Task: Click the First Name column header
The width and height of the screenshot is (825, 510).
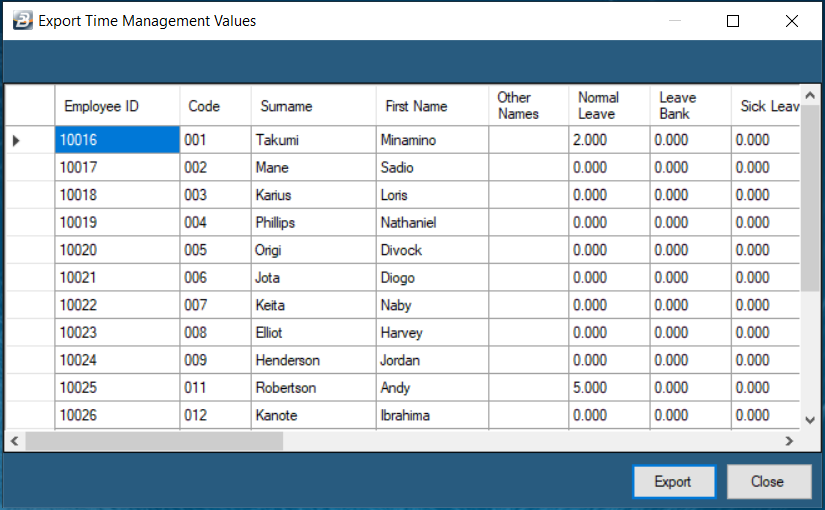Action: pyautogui.click(x=432, y=106)
